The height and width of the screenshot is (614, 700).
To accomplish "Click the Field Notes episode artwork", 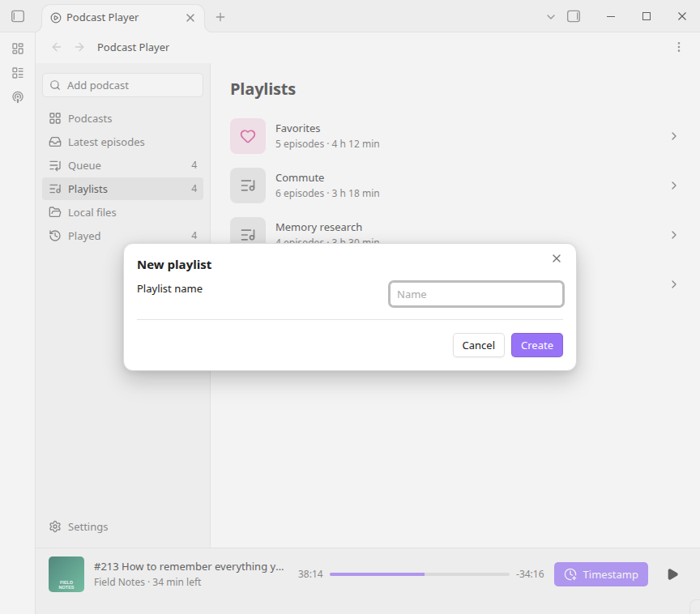I will coord(66,574).
